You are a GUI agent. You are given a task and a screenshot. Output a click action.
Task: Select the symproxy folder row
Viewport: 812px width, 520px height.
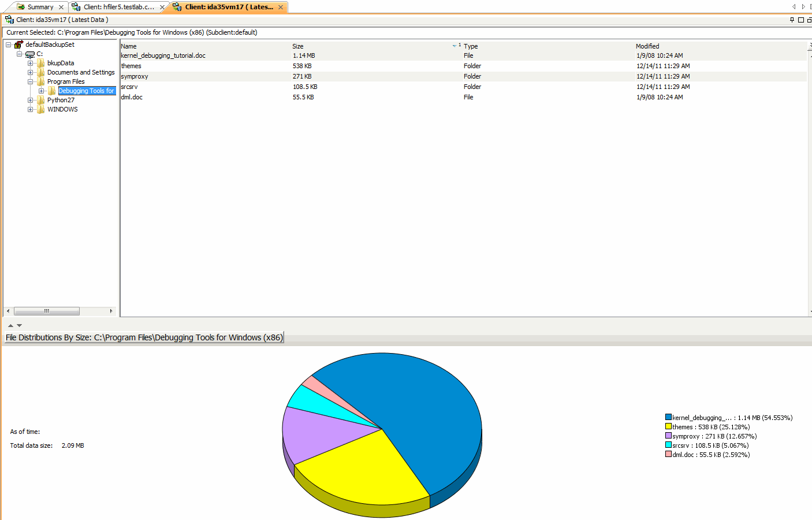coord(463,76)
